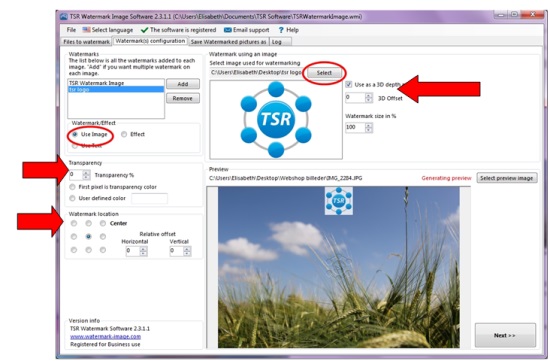Decrease Vertical relative offset

tap(187, 254)
